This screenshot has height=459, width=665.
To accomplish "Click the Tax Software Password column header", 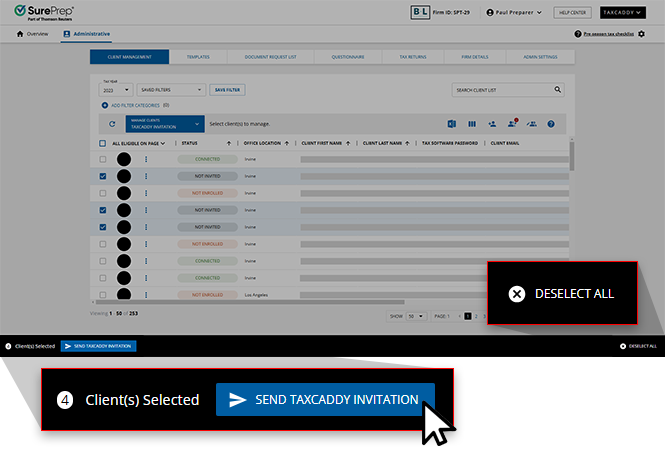I will 450,143.
